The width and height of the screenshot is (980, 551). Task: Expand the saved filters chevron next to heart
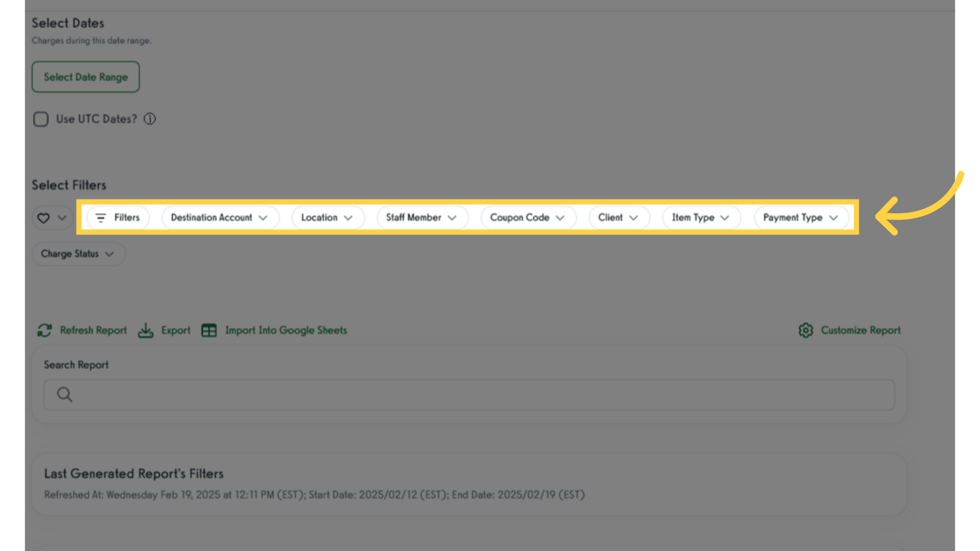coord(62,218)
